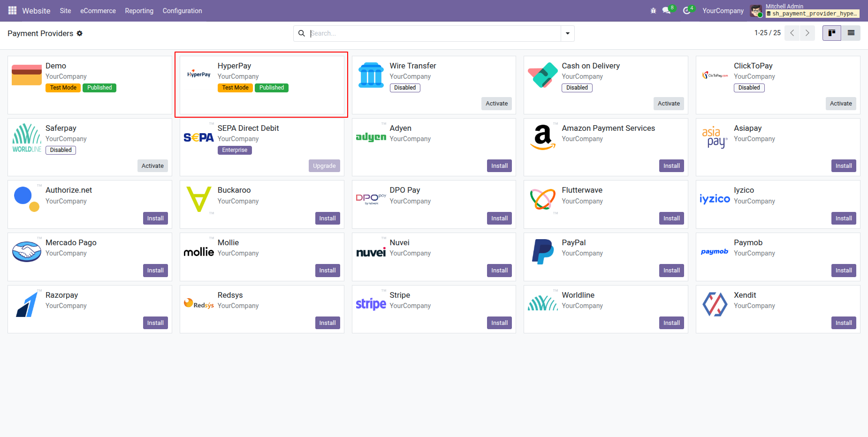Open the YourCompany company switcher
The height and width of the screenshot is (437, 868).
(x=723, y=11)
